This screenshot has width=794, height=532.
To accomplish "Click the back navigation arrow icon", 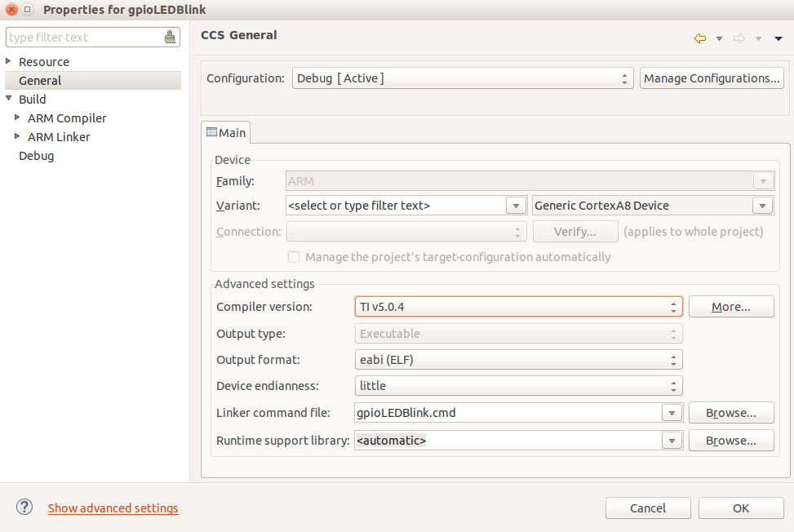I will point(700,38).
